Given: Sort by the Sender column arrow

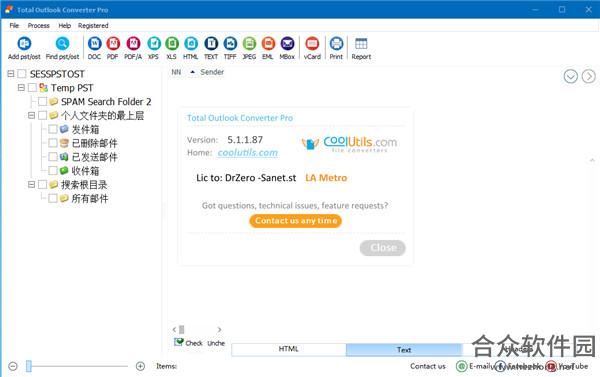Looking at the screenshot, I should (x=192, y=72).
